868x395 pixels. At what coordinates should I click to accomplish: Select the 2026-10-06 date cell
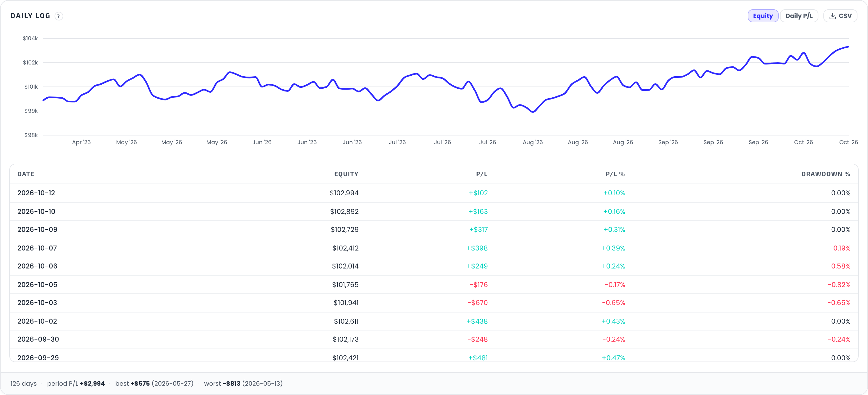38,266
